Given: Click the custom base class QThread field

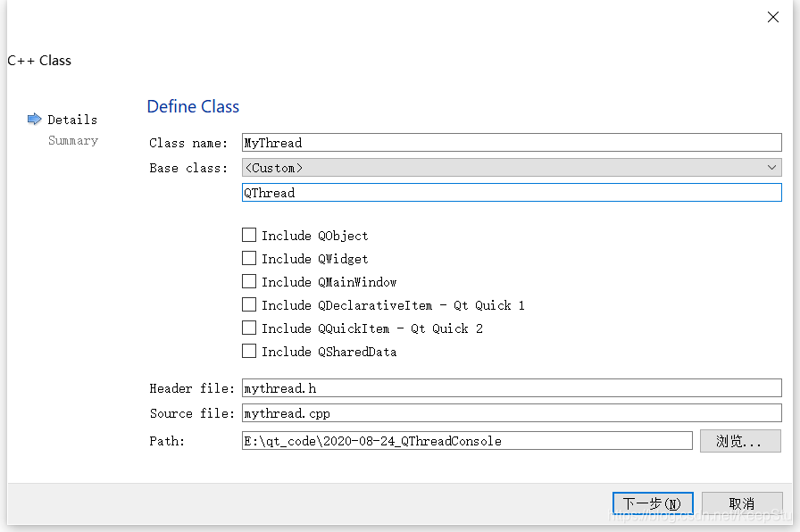Looking at the screenshot, I should pos(512,192).
